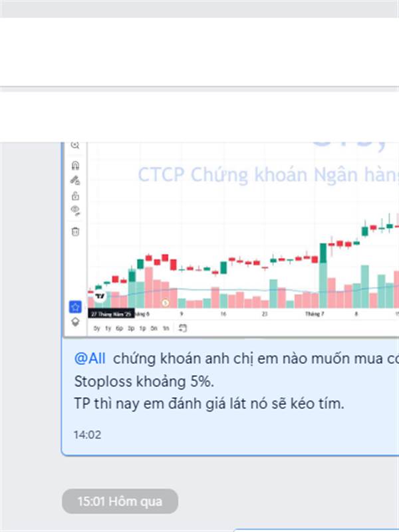Toggle the lock all drawings padlock
This screenshot has height=532, width=399.
point(75,196)
